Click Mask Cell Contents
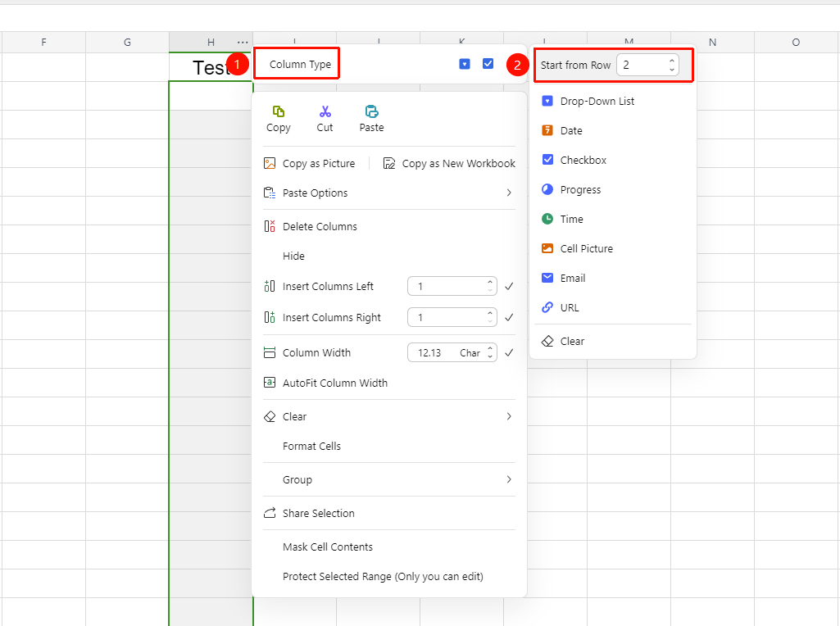Image resolution: width=840 pixels, height=626 pixels. pyautogui.click(x=328, y=547)
